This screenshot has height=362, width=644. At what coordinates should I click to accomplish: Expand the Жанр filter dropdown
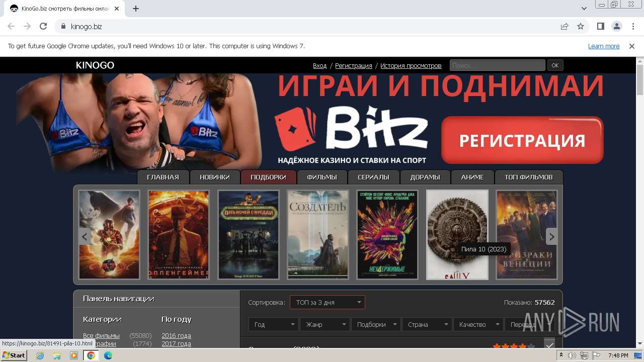click(x=325, y=325)
